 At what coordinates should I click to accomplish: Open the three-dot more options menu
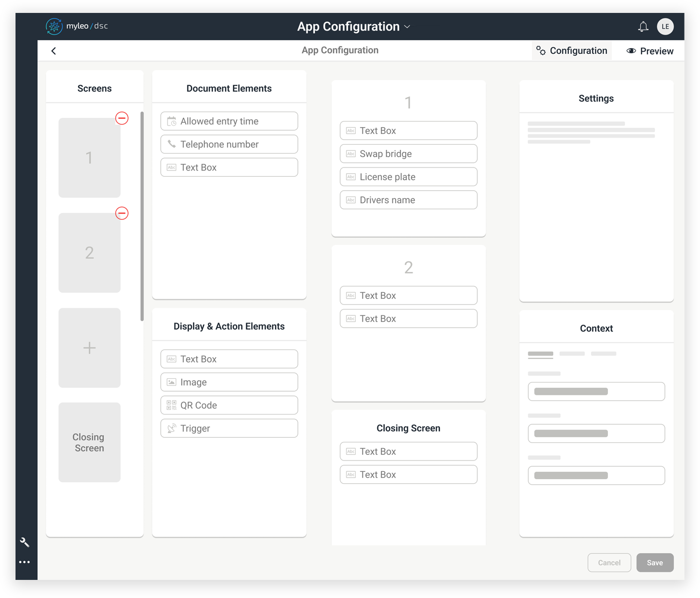coord(24,562)
